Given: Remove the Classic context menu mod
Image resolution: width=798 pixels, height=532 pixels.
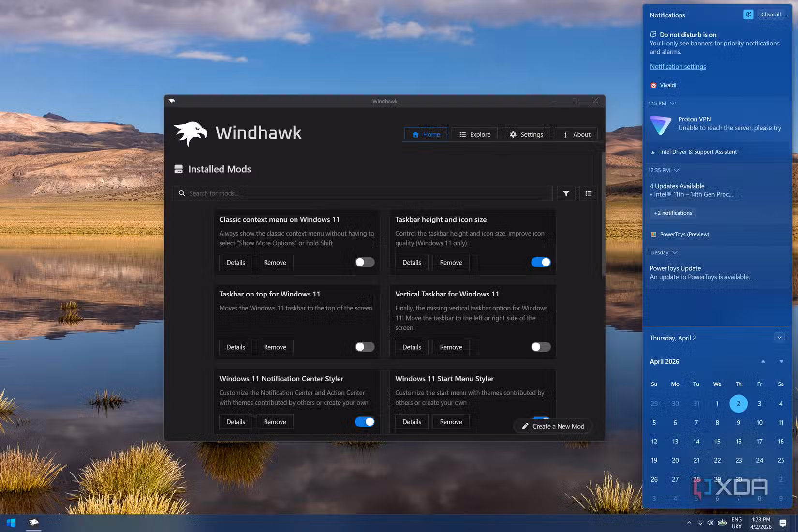Looking at the screenshot, I should [x=275, y=263].
